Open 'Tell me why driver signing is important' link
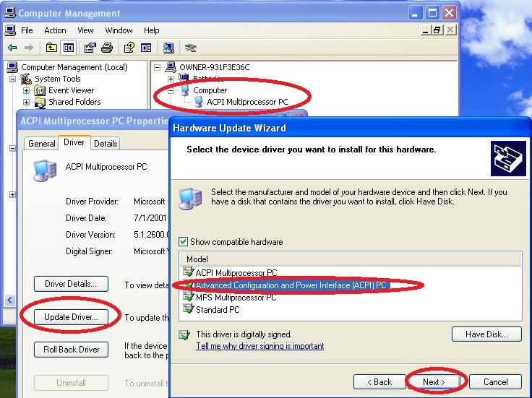The height and width of the screenshot is (398, 532). click(x=260, y=346)
